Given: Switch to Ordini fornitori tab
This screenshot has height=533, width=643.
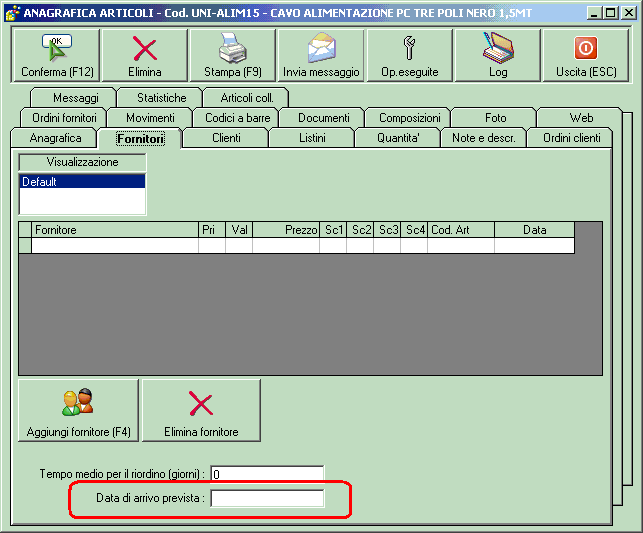Looking at the screenshot, I should point(64,118).
